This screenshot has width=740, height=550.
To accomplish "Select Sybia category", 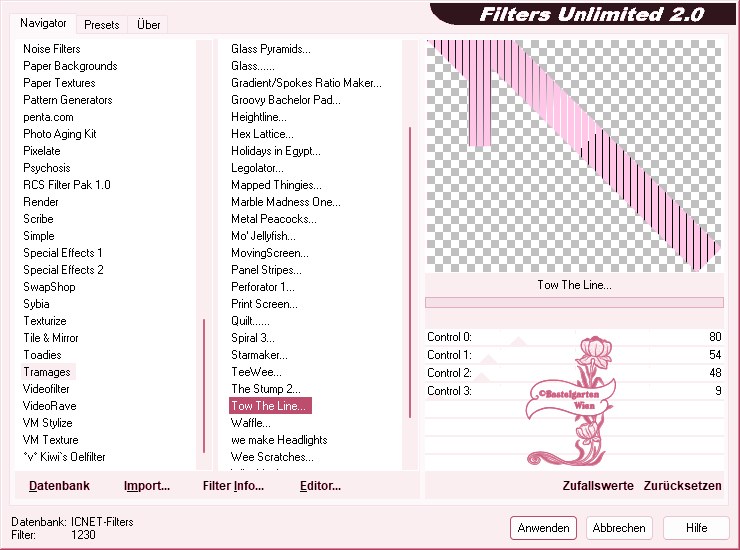I will 36,304.
